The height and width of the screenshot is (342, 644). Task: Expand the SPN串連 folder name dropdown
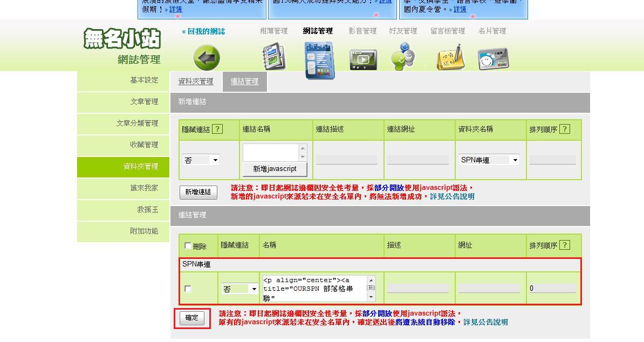[489, 160]
